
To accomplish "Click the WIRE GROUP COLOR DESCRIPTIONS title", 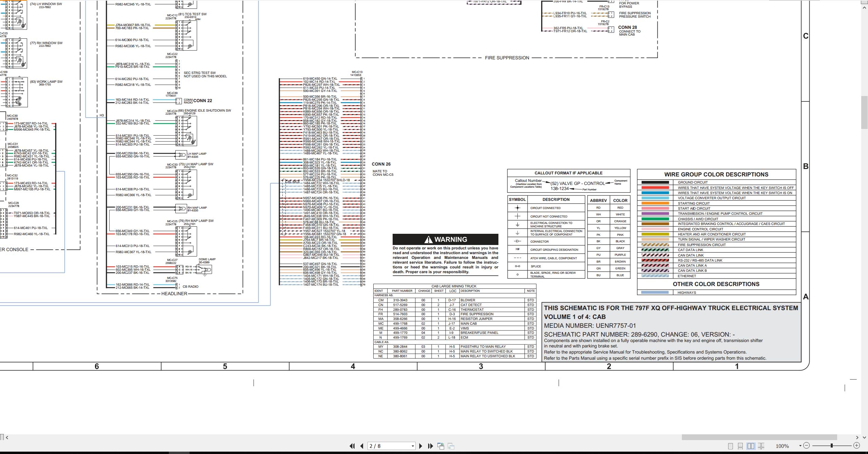I will (716, 174).
